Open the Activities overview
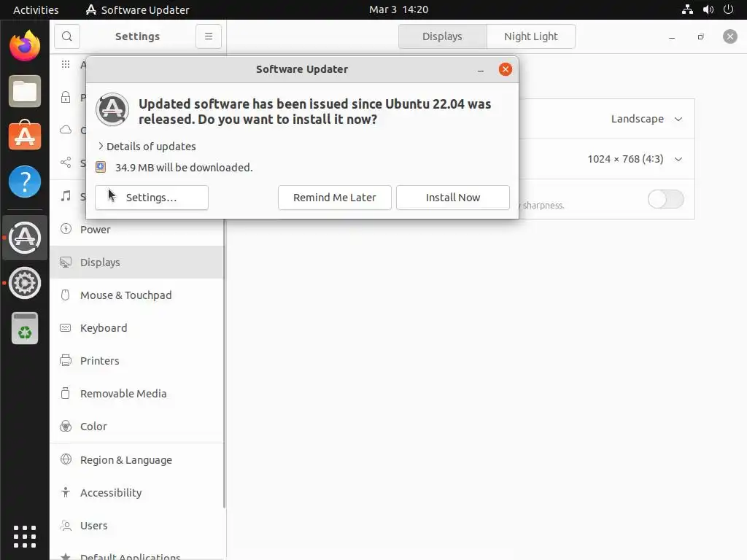747x560 pixels. pos(36,9)
